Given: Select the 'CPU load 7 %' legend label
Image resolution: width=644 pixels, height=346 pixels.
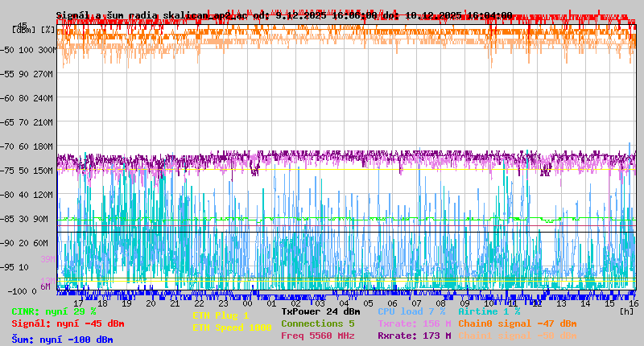Looking at the screenshot, I should [x=411, y=312].
